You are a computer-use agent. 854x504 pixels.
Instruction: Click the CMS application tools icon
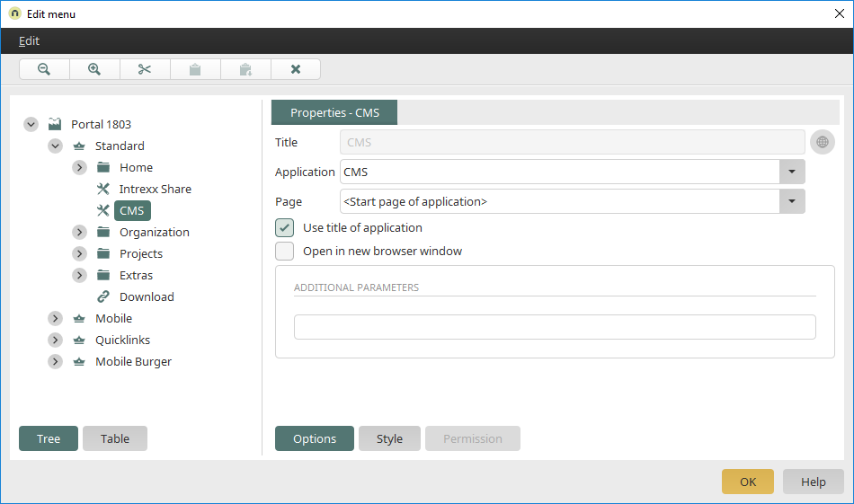tap(103, 210)
